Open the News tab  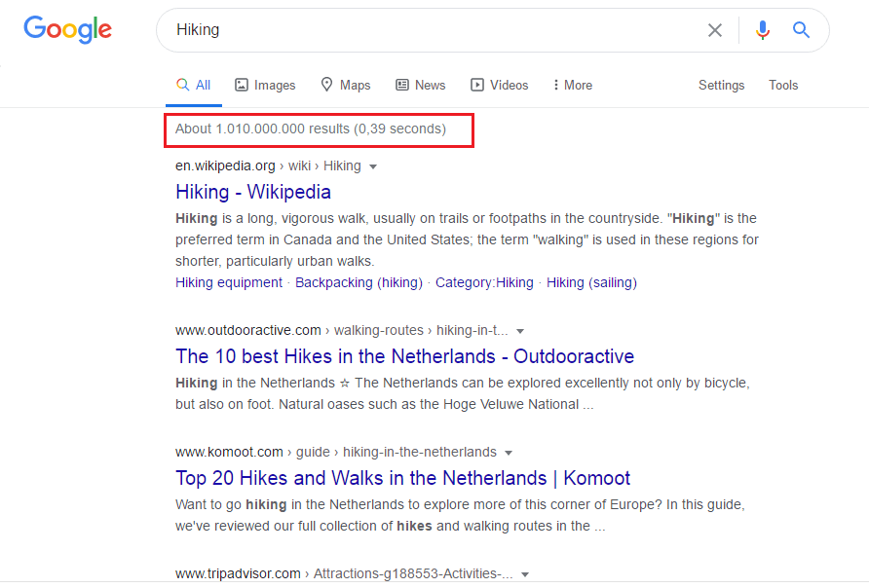[420, 86]
